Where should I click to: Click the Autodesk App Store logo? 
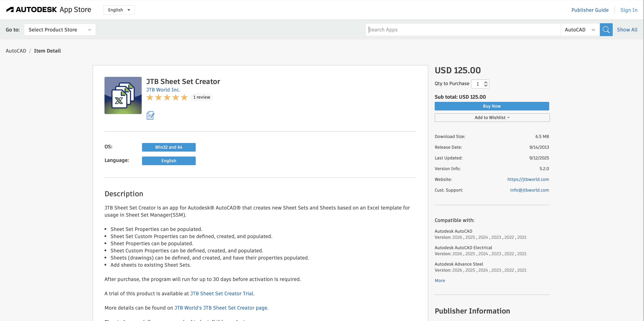[x=49, y=10]
